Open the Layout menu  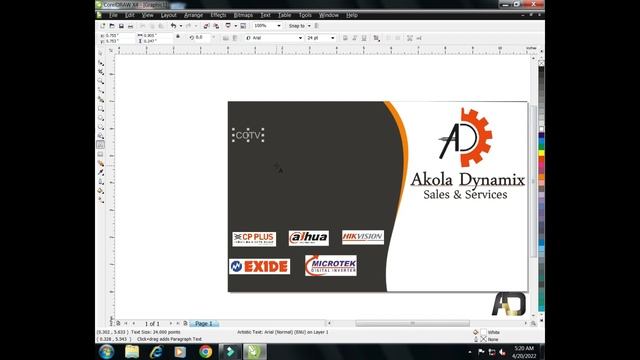coord(169,15)
